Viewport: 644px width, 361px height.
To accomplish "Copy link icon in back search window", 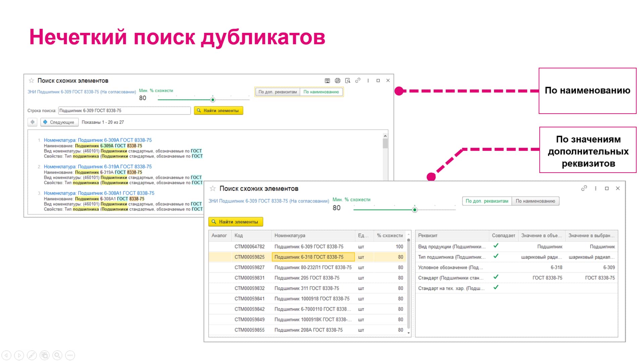I will (x=358, y=80).
